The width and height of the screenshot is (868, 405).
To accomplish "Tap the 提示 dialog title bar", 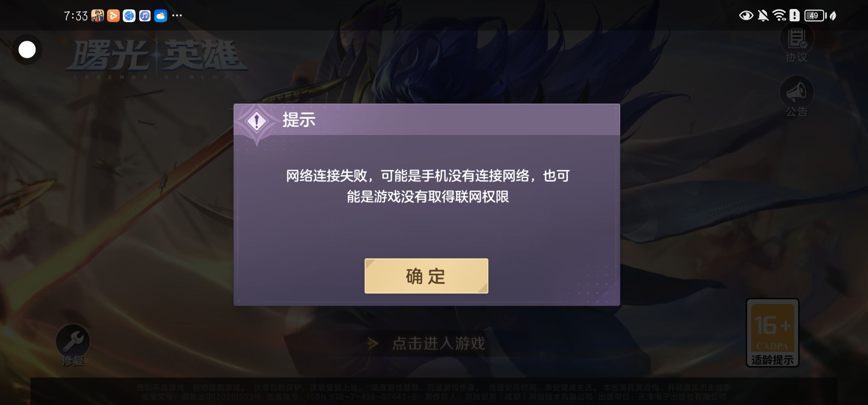I will pos(426,120).
